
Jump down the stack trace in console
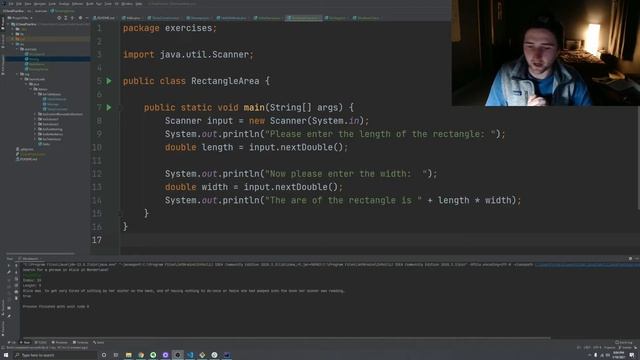click(16, 272)
